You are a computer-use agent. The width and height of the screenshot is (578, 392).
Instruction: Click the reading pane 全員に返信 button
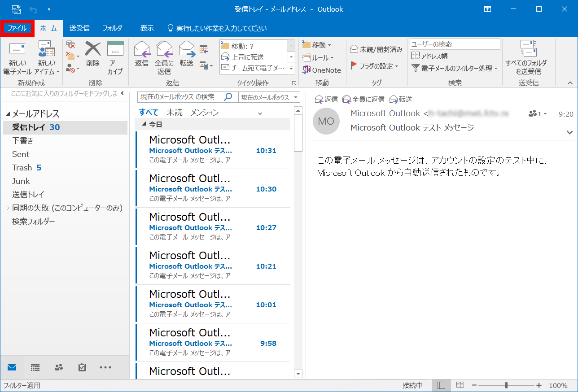point(363,99)
